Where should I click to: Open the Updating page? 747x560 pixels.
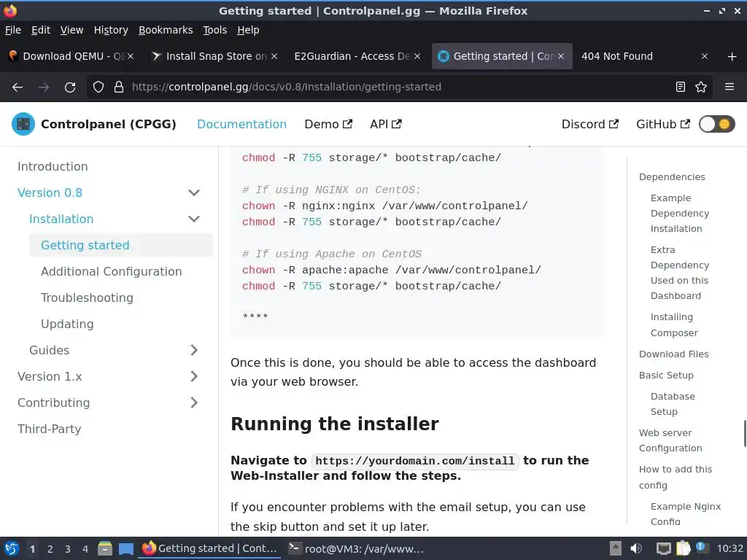point(67,324)
